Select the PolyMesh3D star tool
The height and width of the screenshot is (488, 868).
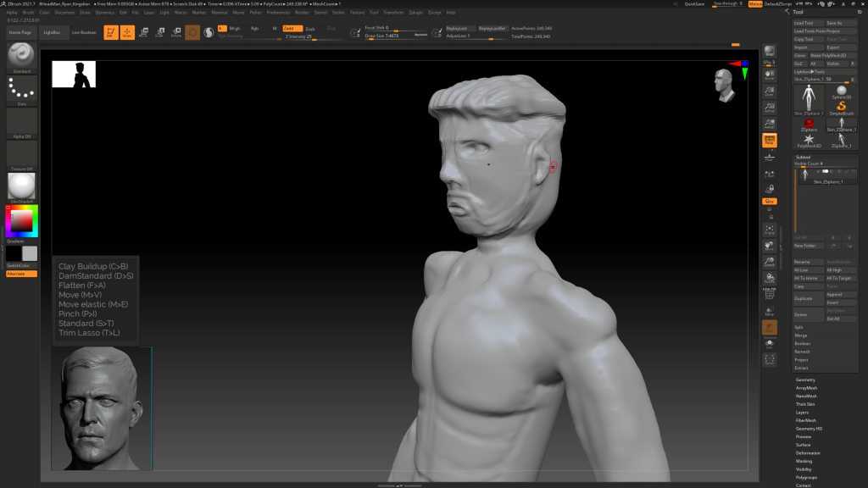809,139
